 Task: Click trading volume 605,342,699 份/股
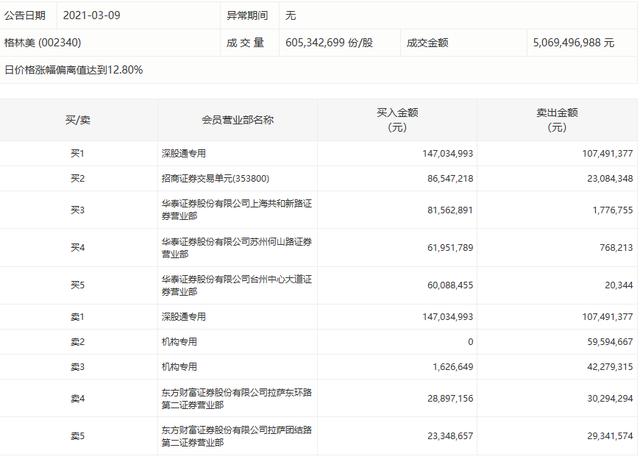point(329,42)
